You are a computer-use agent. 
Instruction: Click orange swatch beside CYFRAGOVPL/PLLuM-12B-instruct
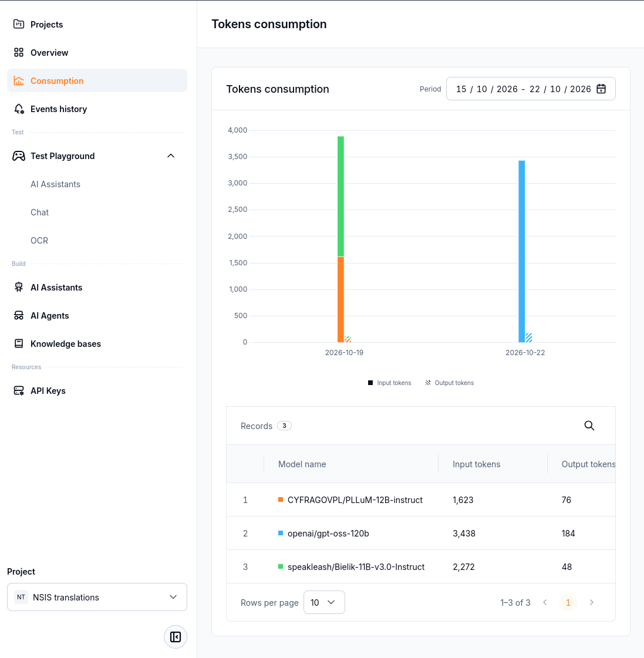[x=281, y=500]
